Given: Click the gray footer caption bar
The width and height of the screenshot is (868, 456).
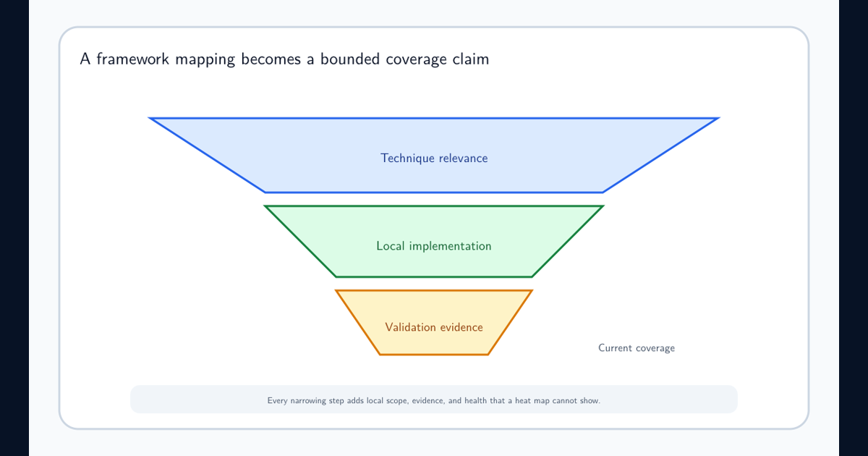Looking at the screenshot, I should (x=434, y=400).
